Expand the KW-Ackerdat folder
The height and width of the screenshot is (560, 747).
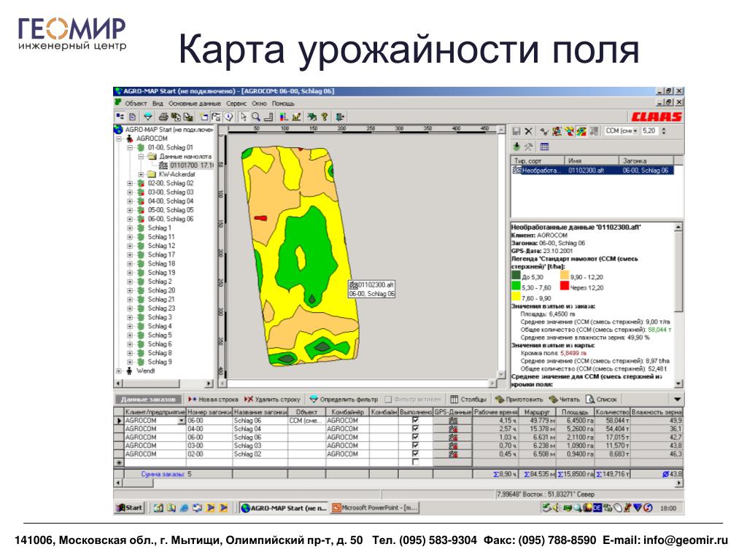(141, 174)
